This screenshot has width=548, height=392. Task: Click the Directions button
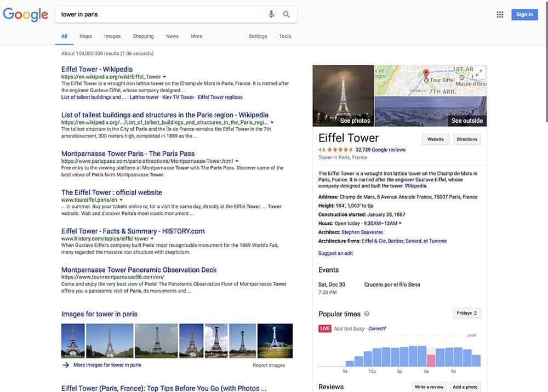[467, 139]
